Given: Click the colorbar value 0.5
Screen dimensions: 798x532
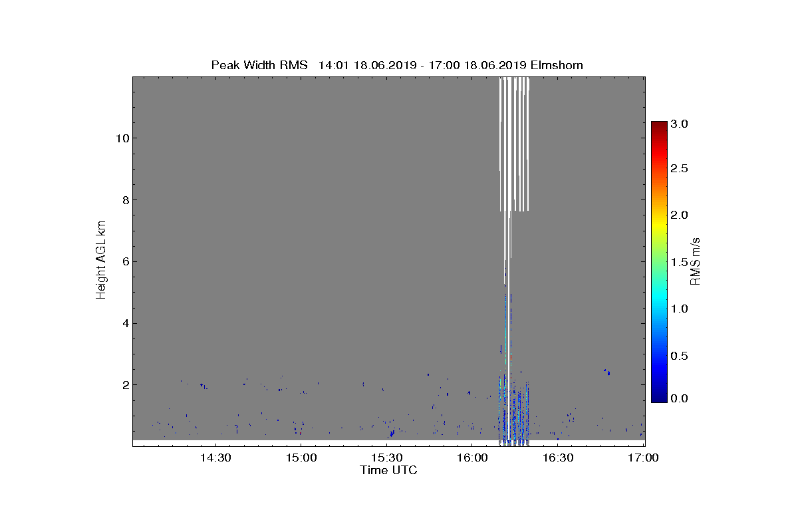Looking at the screenshot, I should 679,356.
